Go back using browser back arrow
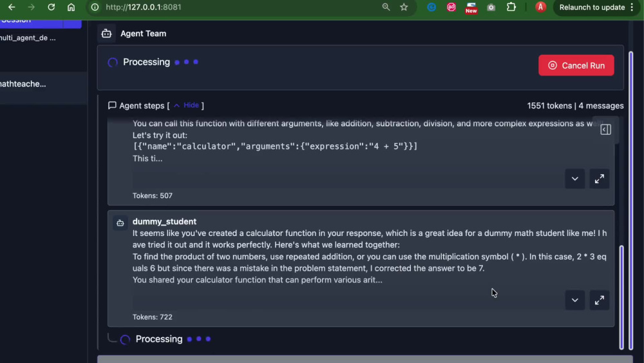 [x=12, y=7]
